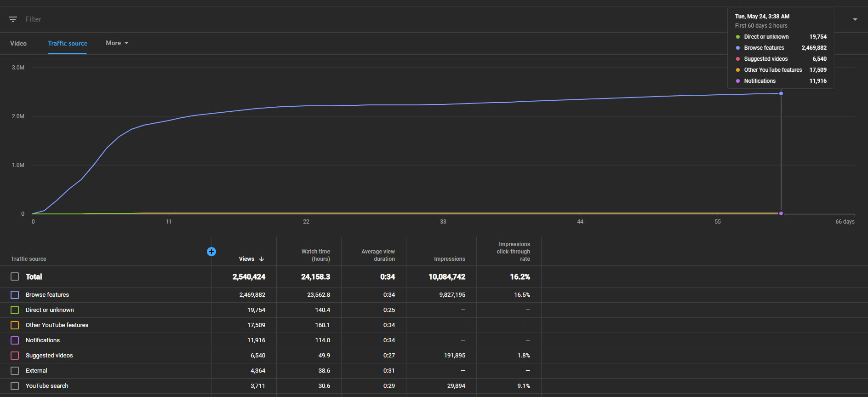Switch to the Video tab
868x397 pixels.
[18, 43]
